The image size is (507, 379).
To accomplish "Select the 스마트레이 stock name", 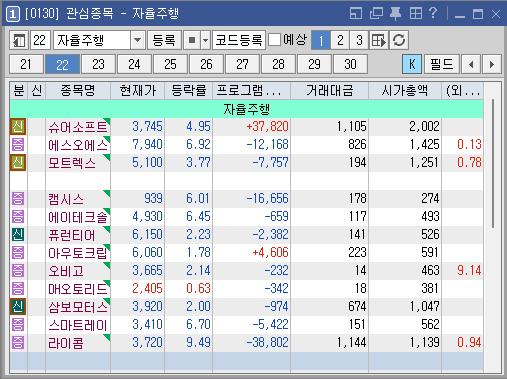I will pos(78,325).
